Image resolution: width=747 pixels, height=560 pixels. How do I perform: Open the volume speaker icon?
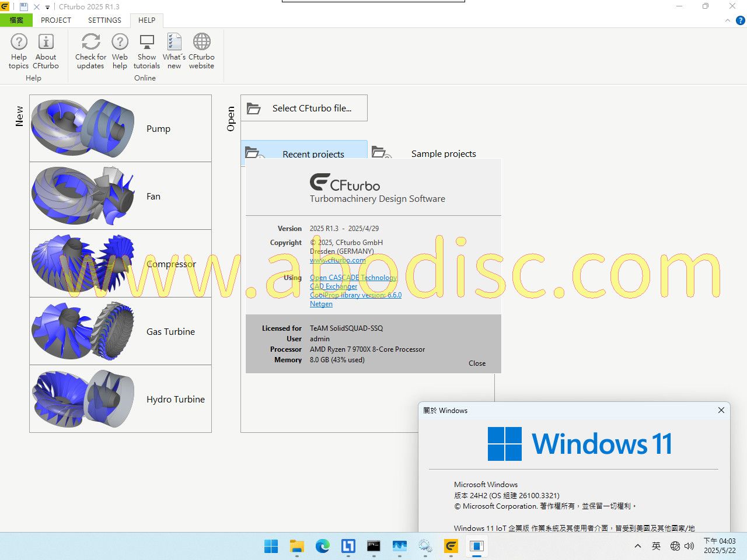(x=689, y=546)
